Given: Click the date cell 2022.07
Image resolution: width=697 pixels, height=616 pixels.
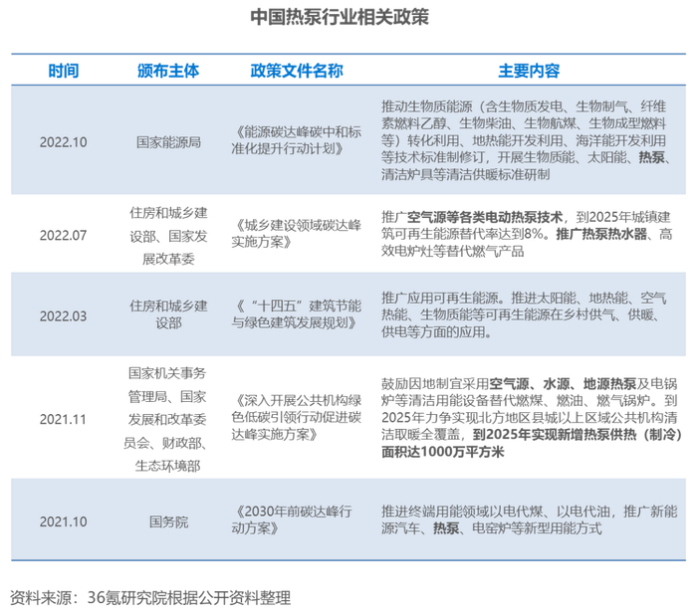Looking at the screenshot, I should click(63, 235).
